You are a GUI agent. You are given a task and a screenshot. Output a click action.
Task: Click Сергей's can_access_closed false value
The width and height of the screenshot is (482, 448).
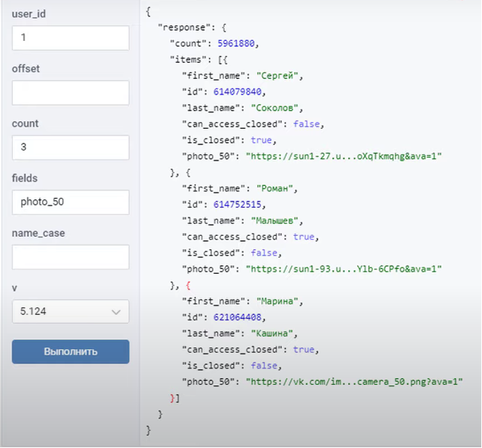pyautogui.click(x=306, y=124)
